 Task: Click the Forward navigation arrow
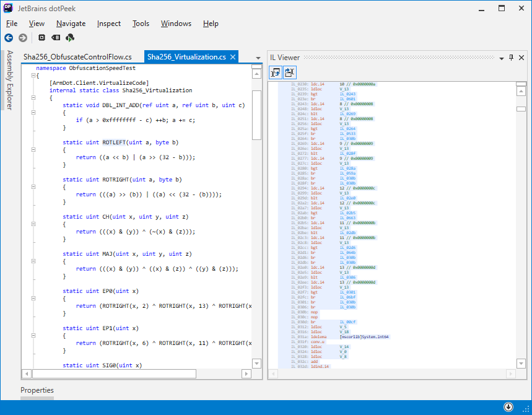[23, 38]
